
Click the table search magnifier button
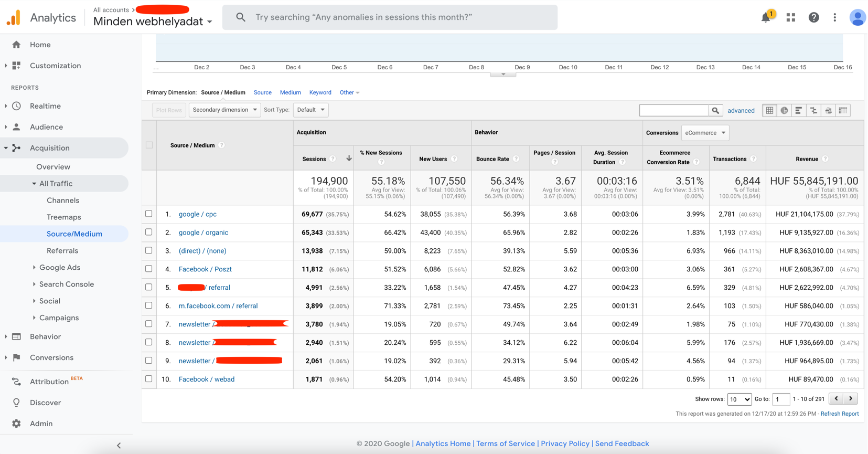pos(715,110)
